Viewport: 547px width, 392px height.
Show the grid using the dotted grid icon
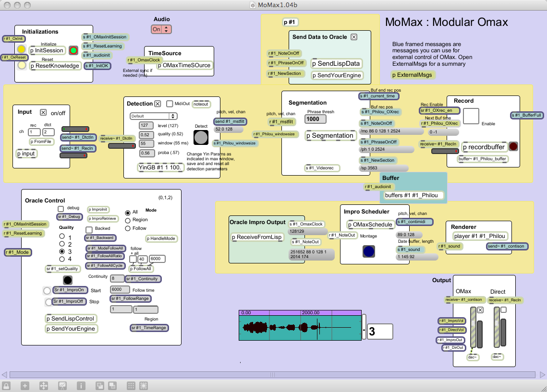pyautogui.click(x=131, y=386)
